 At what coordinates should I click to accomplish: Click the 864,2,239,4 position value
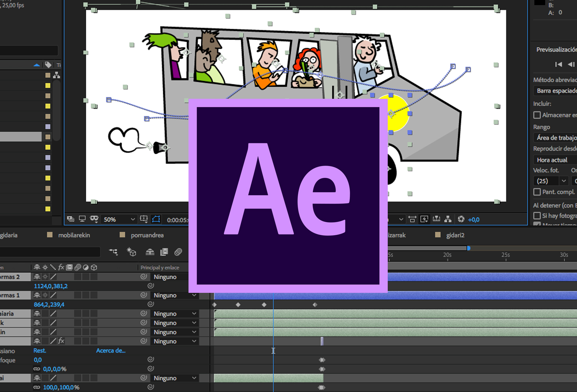(49, 304)
